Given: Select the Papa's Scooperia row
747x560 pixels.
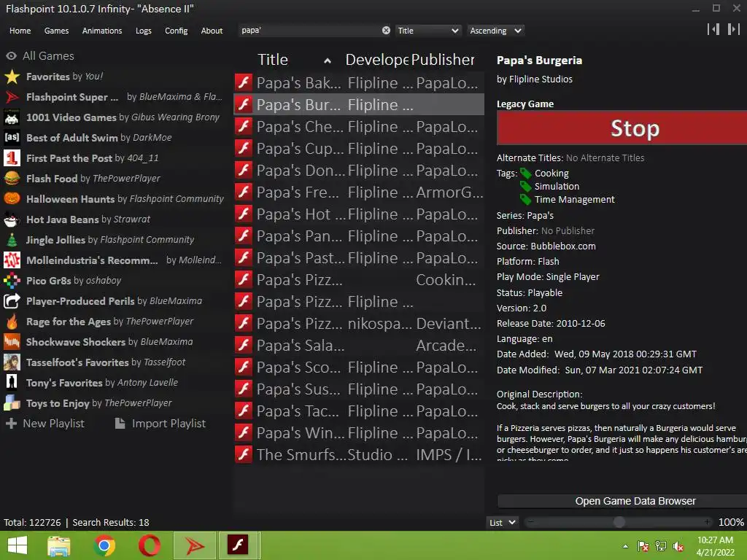Looking at the screenshot, I should click(x=359, y=367).
